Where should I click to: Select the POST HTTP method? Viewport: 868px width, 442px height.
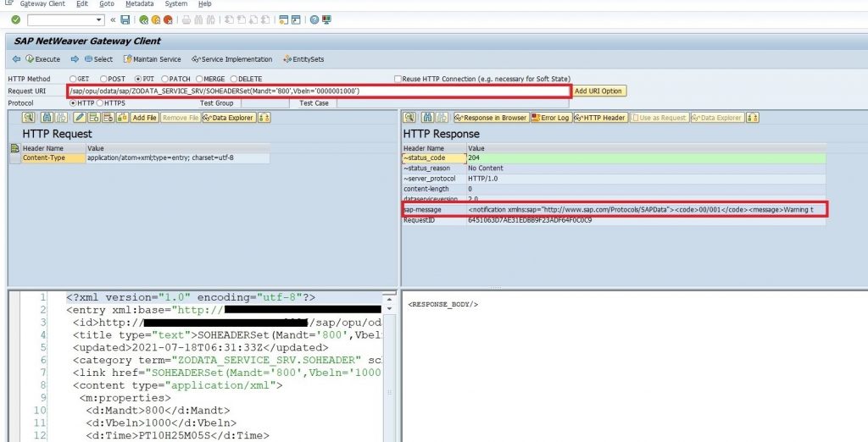click(103, 79)
